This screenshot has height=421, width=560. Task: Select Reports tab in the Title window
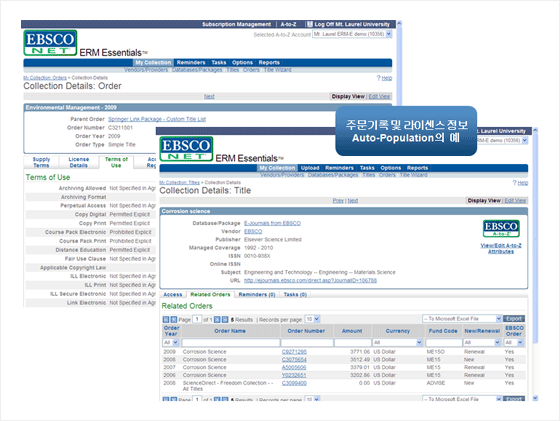pos(417,168)
